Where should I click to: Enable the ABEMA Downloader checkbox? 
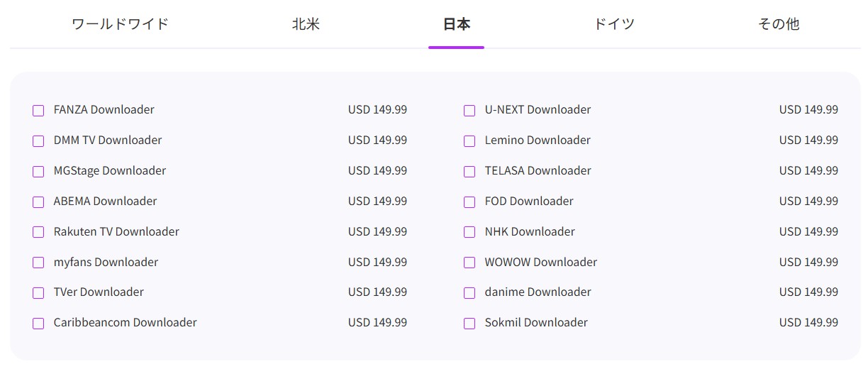click(38, 202)
